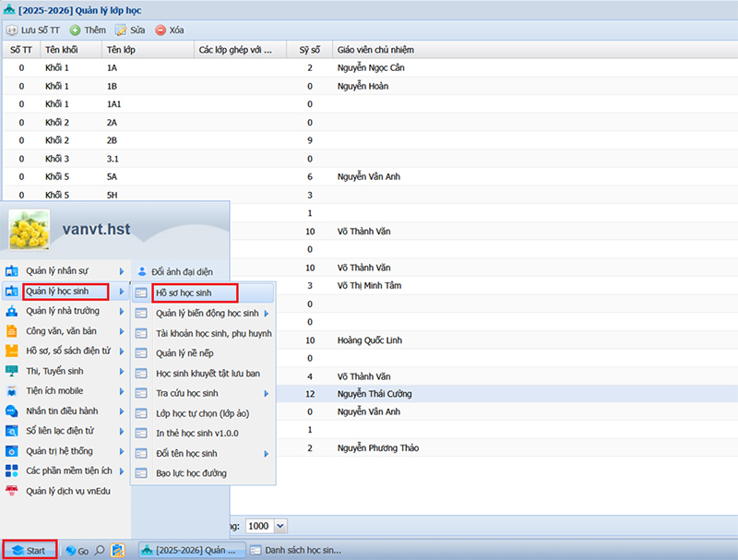Expand Quản lý biến động học sinh arrow
The height and width of the screenshot is (560, 738).
(x=267, y=314)
